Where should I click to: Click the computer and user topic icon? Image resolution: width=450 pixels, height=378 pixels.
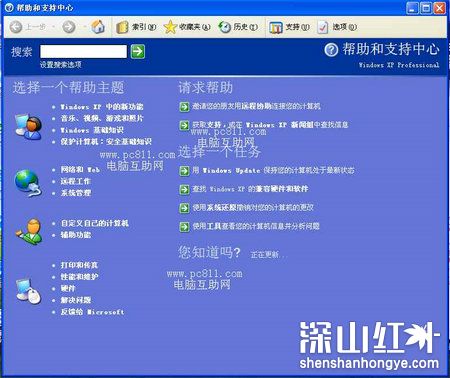(x=29, y=127)
